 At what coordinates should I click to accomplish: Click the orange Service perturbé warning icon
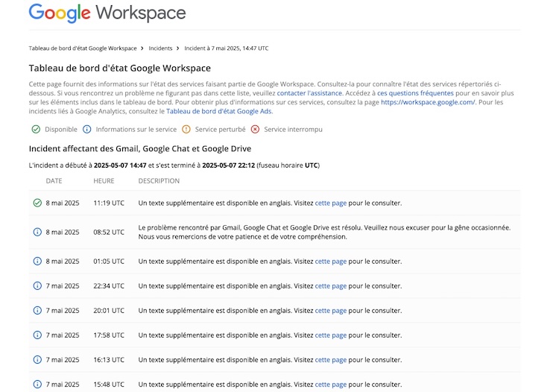(x=186, y=130)
